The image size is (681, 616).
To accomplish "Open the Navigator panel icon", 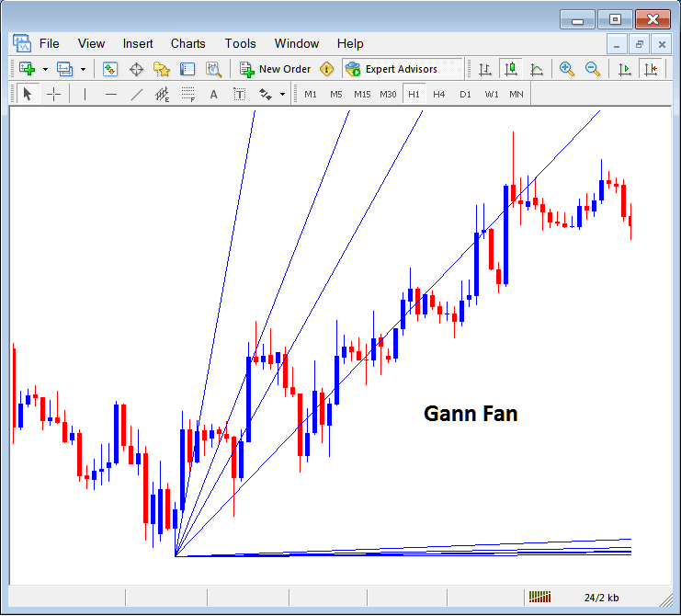I will 162,69.
